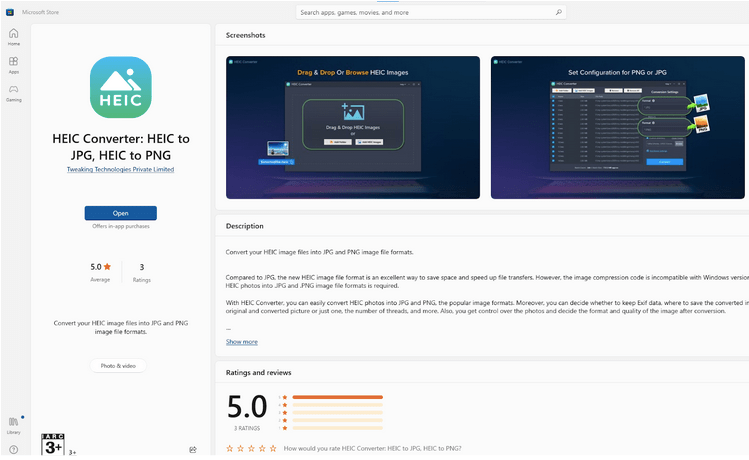Viewport: 749px width, 460px height.
Task: Rate the app four stars
Action: [262, 448]
